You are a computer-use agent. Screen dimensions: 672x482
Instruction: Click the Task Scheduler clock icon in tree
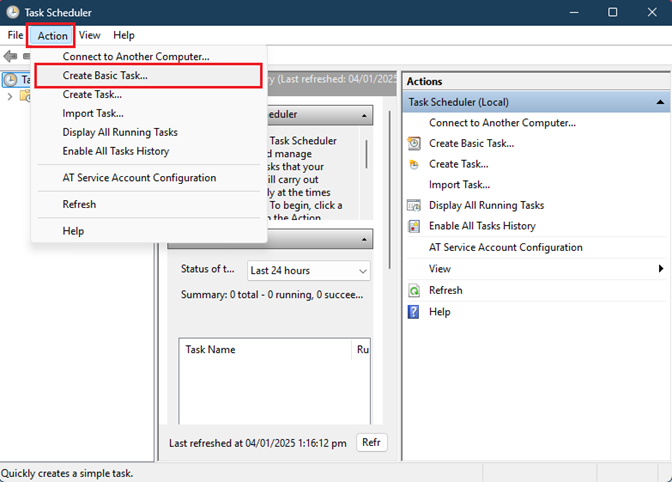(10, 80)
